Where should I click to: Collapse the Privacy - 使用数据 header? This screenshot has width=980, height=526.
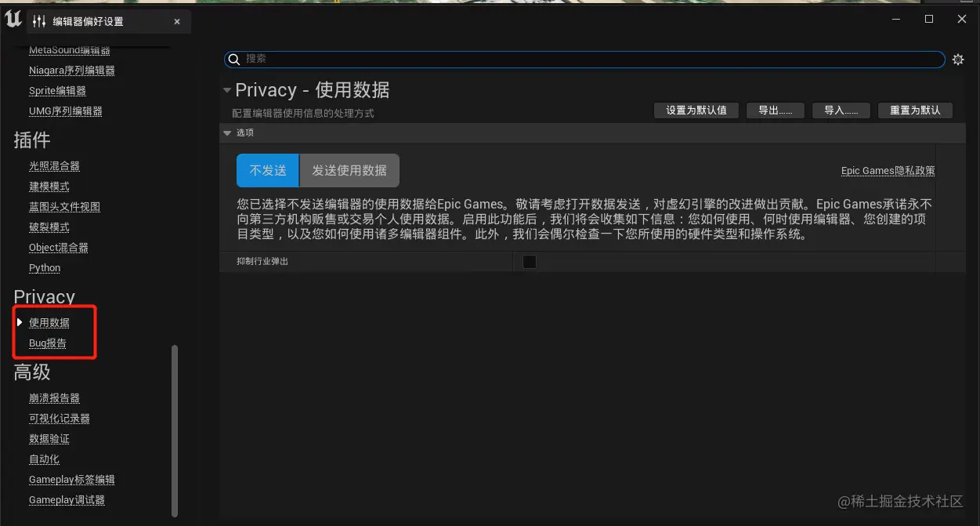click(x=226, y=90)
